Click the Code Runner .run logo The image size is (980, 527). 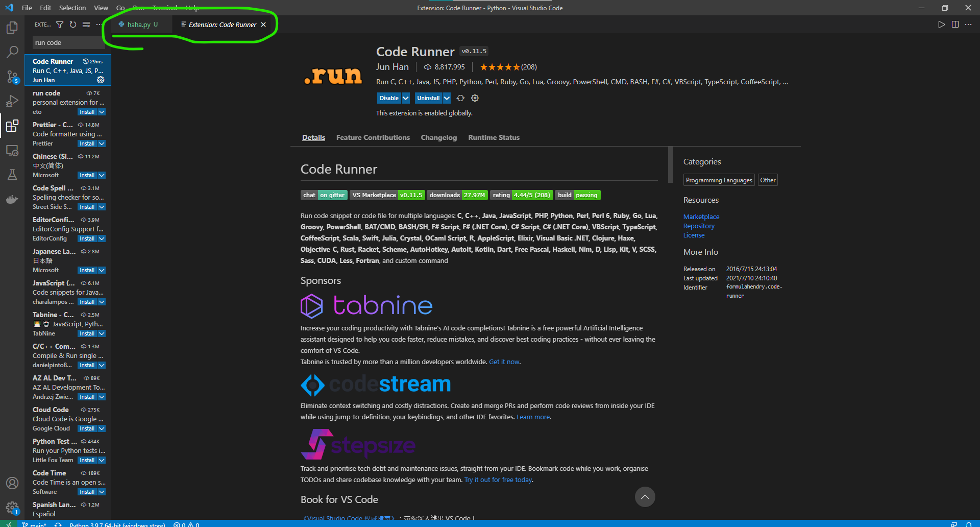pyautogui.click(x=333, y=76)
